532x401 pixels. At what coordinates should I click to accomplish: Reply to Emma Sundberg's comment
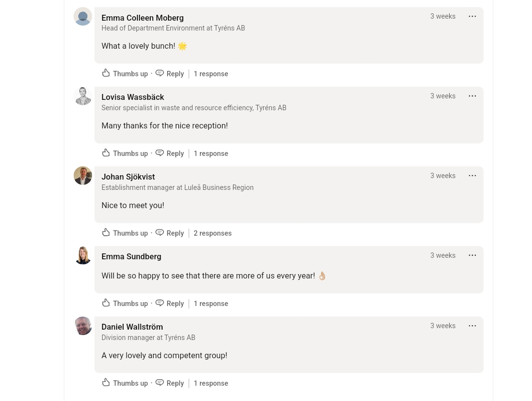point(169,304)
